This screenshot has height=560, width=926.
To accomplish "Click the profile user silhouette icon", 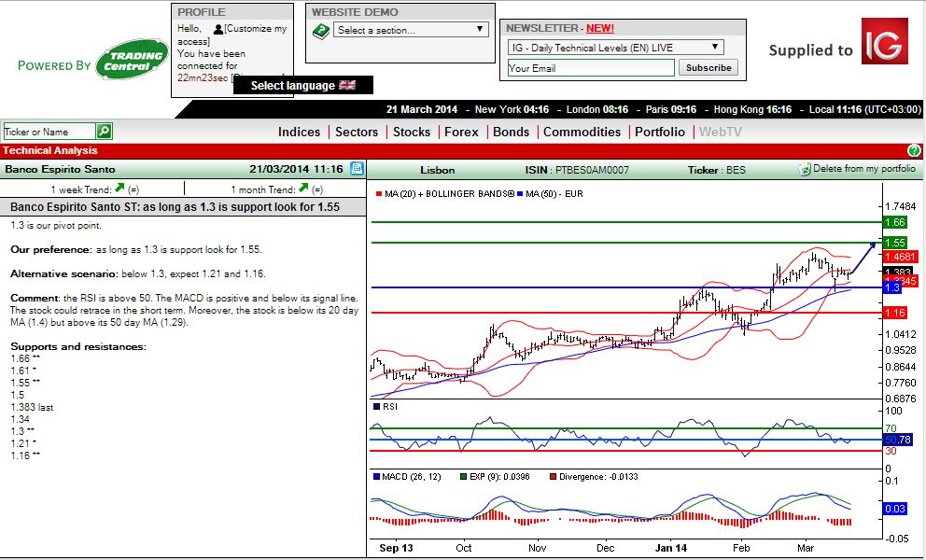I will pos(217,29).
